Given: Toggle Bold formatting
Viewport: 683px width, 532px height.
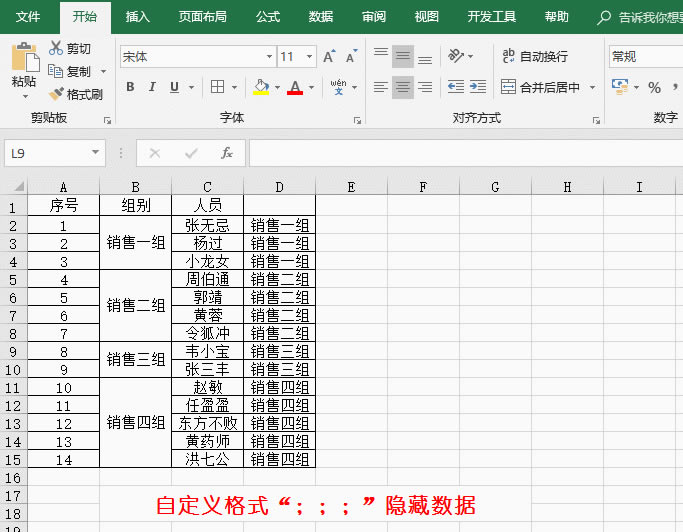Looking at the screenshot, I should pyautogui.click(x=130, y=87).
